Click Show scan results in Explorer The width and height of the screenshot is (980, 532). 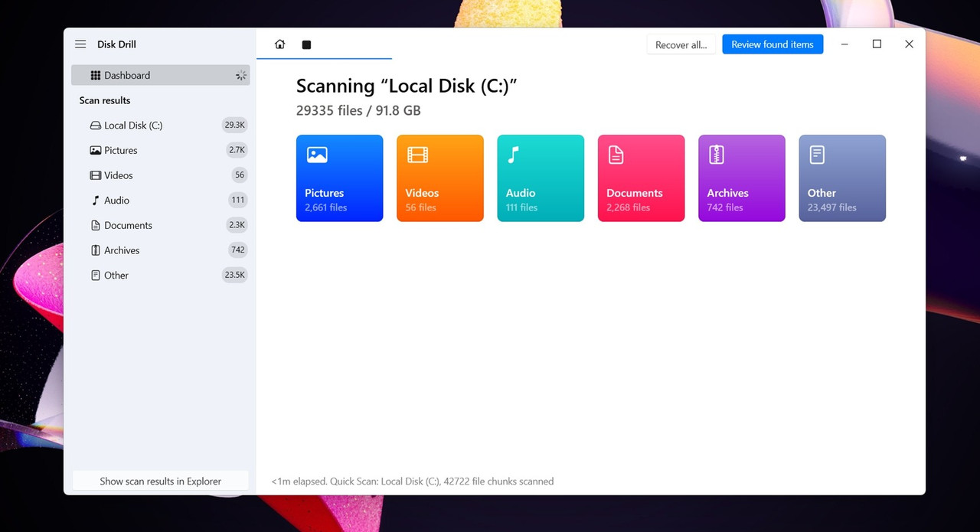pos(160,481)
